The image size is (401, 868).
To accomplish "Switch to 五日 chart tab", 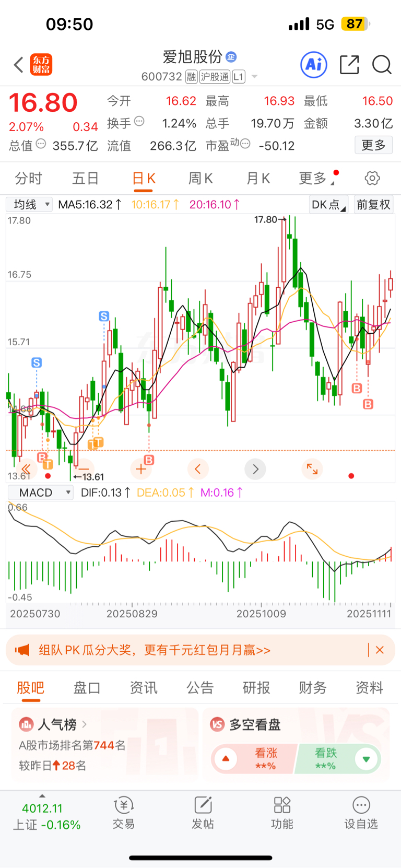I will pyautogui.click(x=86, y=179).
